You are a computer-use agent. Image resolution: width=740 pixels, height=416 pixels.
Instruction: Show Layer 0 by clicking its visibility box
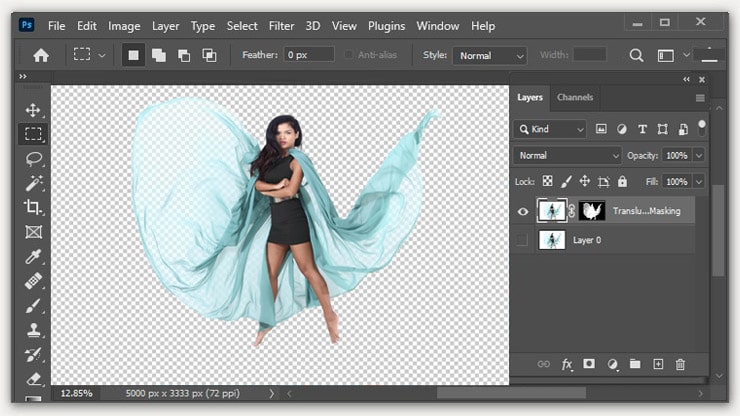coord(522,240)
